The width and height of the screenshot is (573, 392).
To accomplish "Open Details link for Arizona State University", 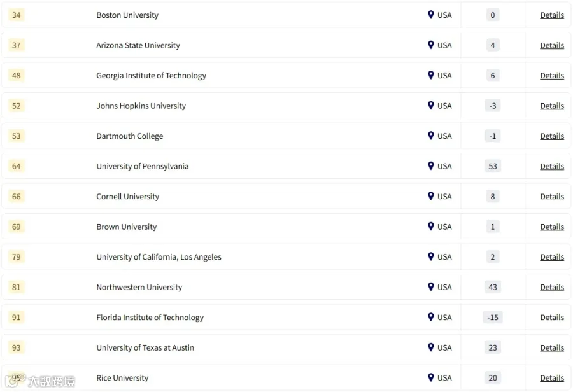I will [552, 45].
